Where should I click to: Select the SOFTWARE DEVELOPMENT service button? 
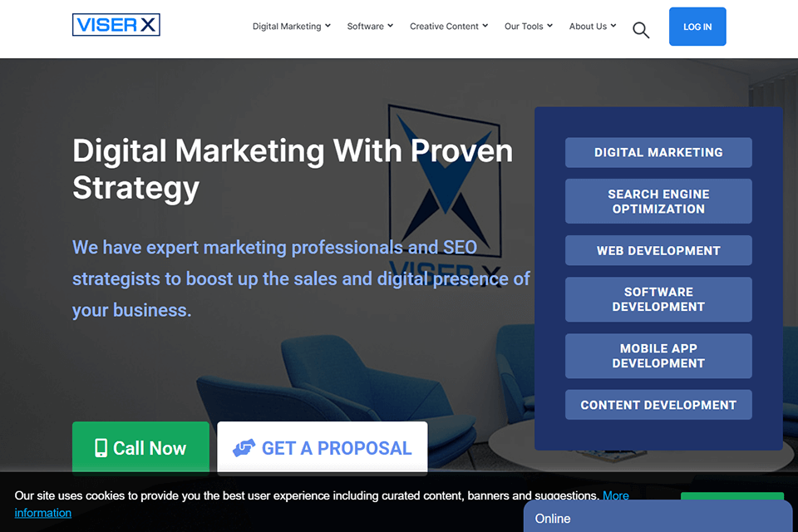tap(658, 299)
